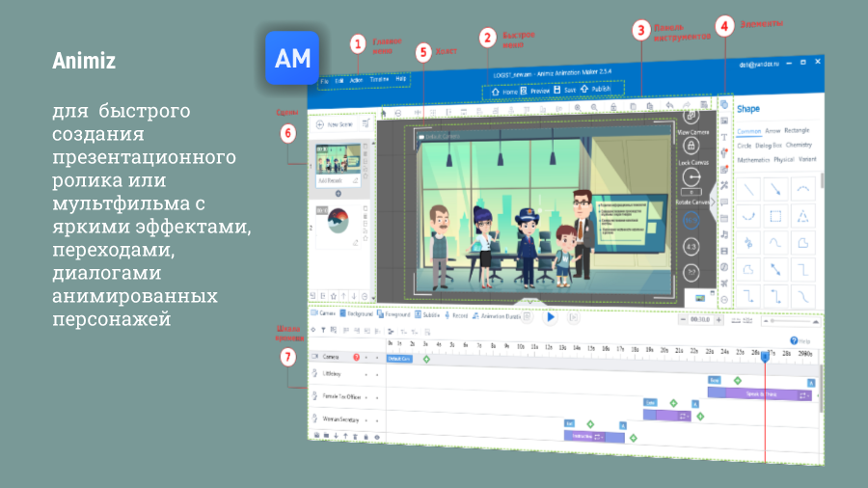Toggle the Lock Canvas button
Screen dimensions: 868x488
pos(691,146)
